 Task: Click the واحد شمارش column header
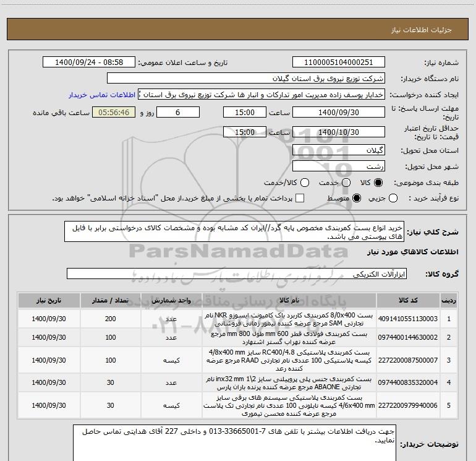[x=171, y=301]
